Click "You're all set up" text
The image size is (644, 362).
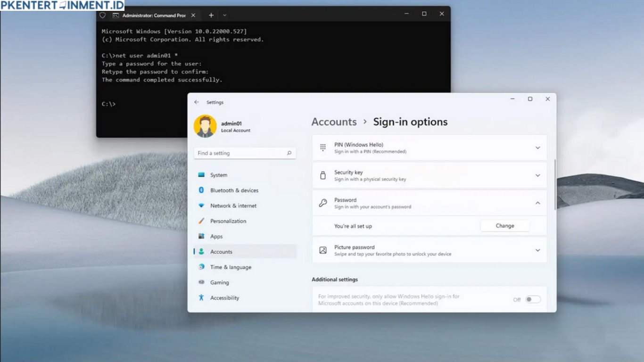353,226
